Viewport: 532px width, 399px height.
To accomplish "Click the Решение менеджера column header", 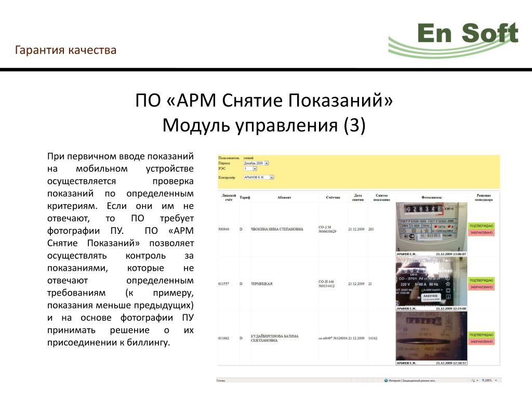I will [484, 197].
